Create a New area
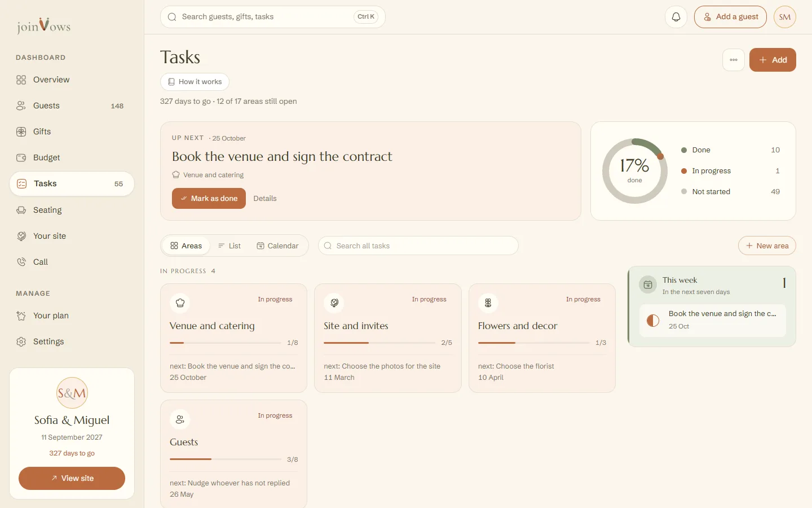This screenshot has height=508, width=812. tap(767, 246)
